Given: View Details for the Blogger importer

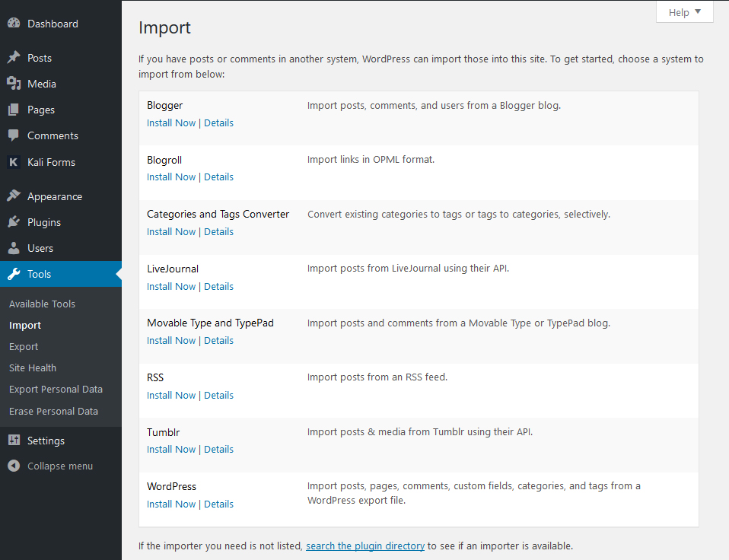Looking at the screenshot, I should tap(218, 123).
